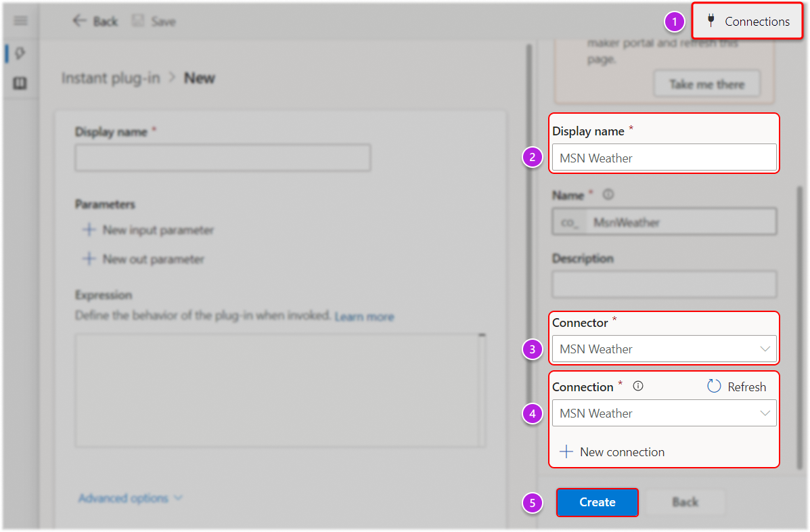Click the Back arrow next to Save
This screenshot has height=532, width=810.
coord(79,21)
